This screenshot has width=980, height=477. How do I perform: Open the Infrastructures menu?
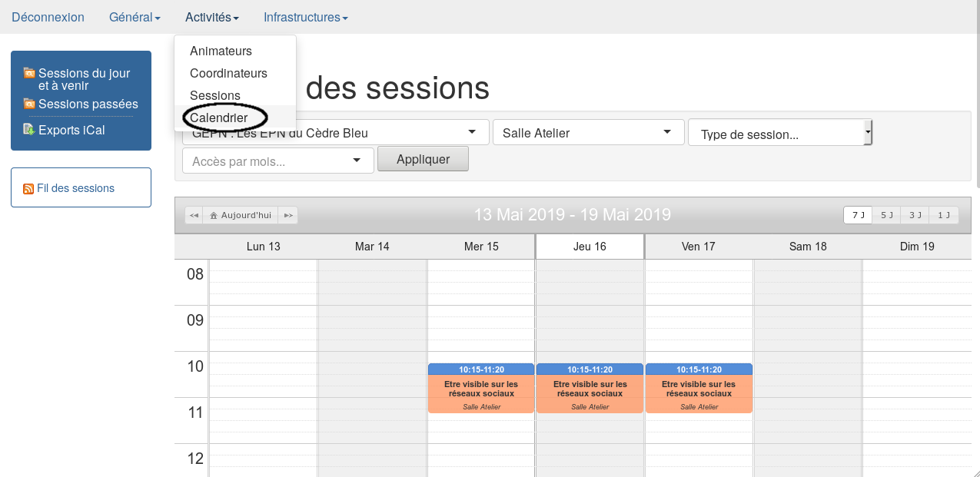coord(305,17)
